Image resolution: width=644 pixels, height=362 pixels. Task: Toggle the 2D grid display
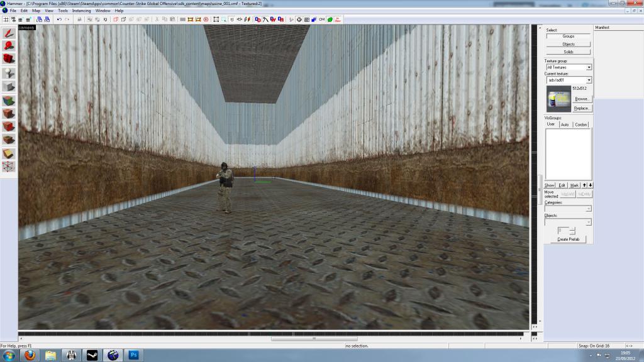[5, 19]
